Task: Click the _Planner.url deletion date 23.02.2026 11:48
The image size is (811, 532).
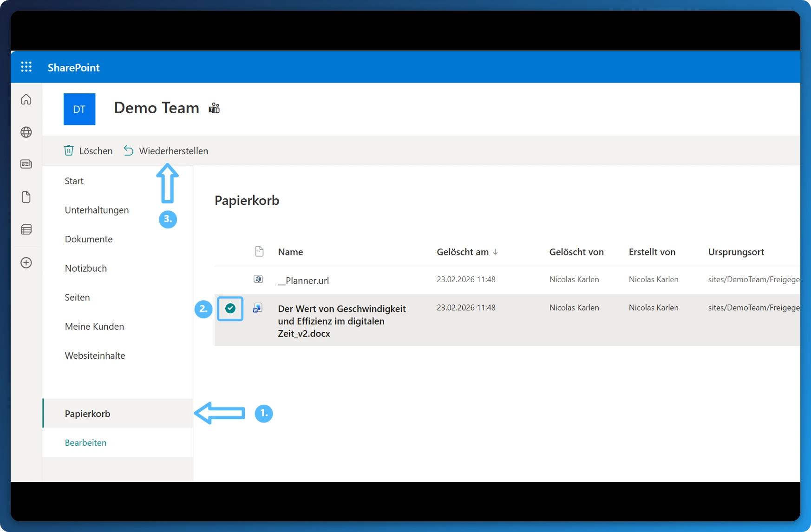Action: click(x=466, y=279)
